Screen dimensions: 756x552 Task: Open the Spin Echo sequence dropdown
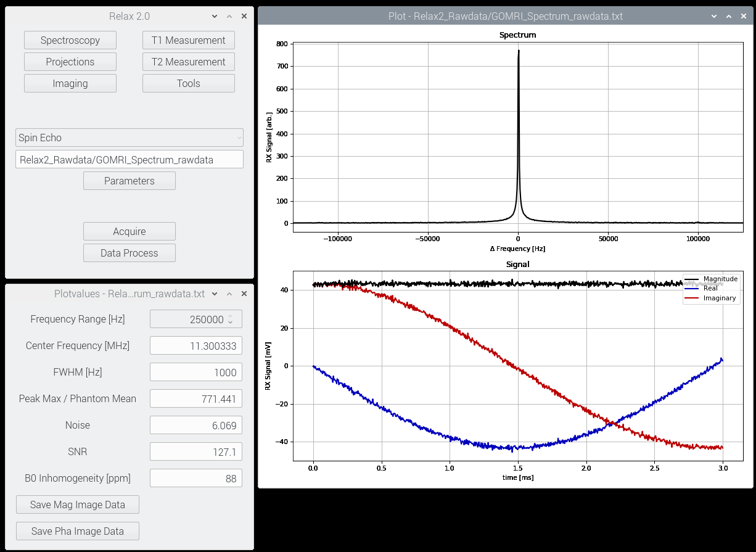129,138
